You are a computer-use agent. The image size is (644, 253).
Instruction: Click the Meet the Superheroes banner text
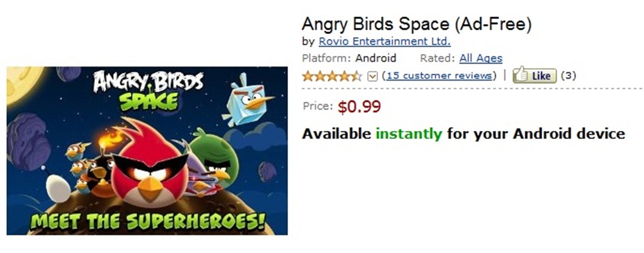coord(148,222)
